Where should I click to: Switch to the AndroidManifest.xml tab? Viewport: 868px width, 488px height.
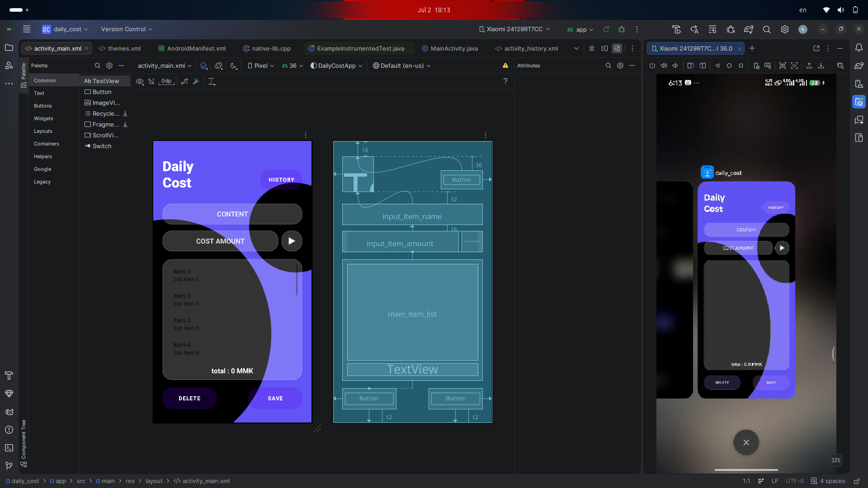tap(192, 48)
